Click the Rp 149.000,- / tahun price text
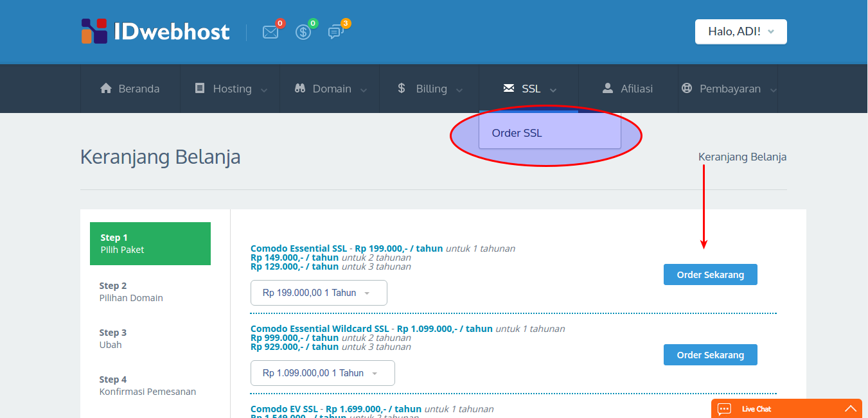868x418 pixels. pos(294,257)
